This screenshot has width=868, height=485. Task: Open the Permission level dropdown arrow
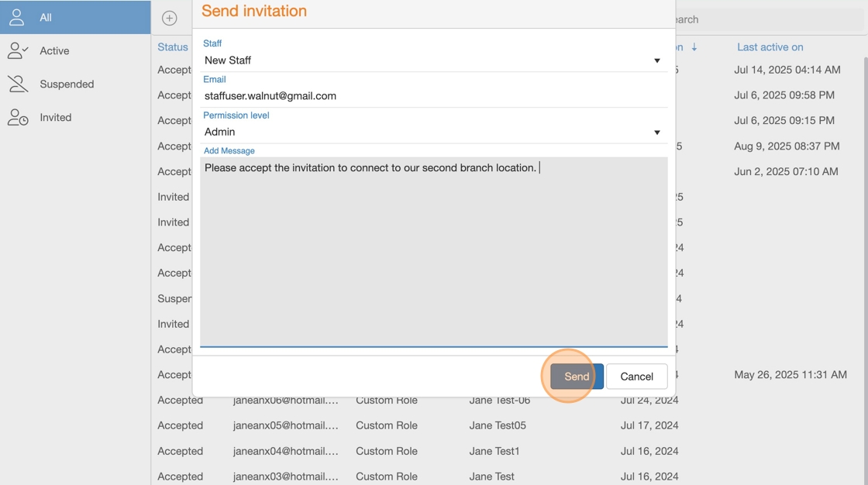[656, 132]
